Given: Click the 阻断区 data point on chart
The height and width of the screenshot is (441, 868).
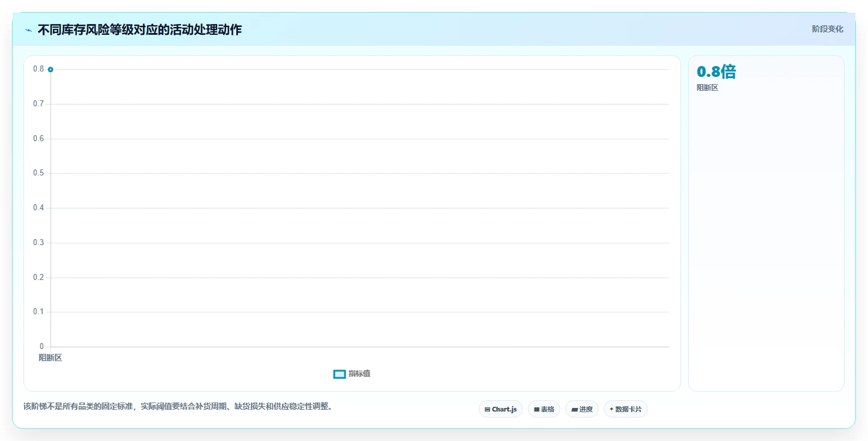Looking at the screenshot, I should click(50, 70).
